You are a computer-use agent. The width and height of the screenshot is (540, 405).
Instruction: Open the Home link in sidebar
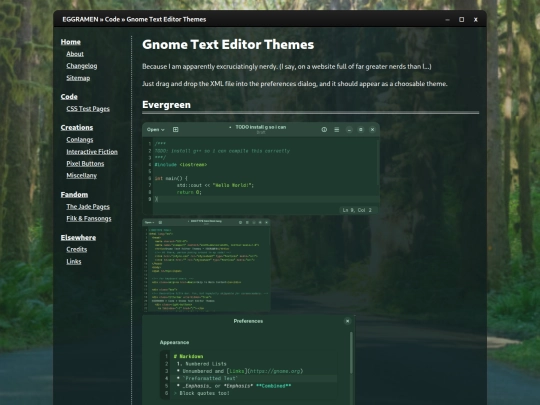[71, 42]
